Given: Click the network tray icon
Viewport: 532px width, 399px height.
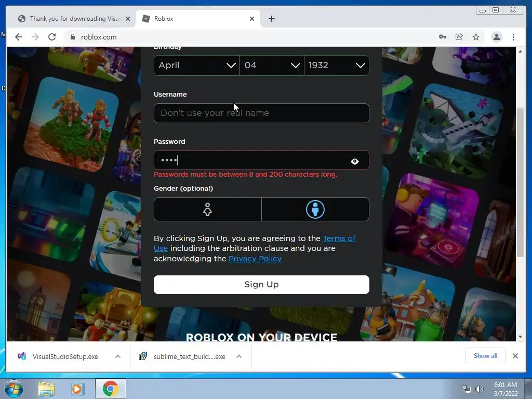Looking at the screenshot, I should (467, 389).
